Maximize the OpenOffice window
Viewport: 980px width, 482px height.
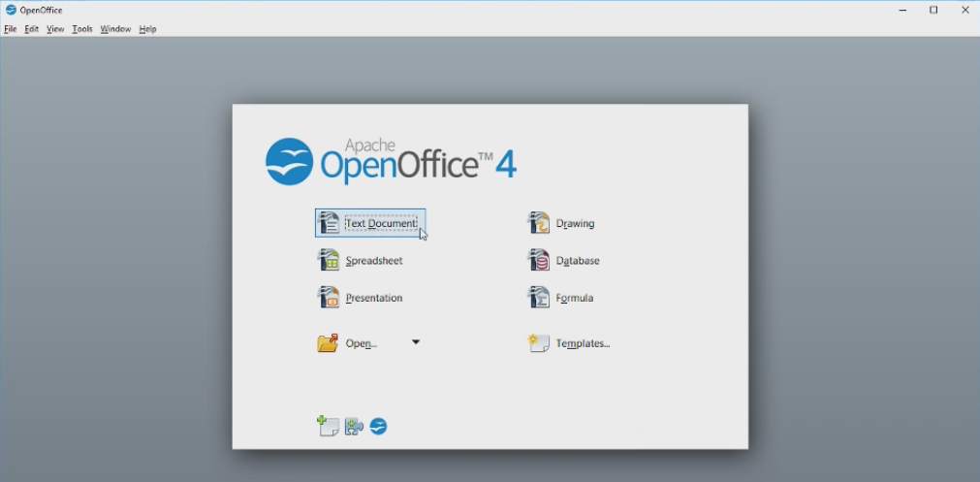(x=933, y=10)
